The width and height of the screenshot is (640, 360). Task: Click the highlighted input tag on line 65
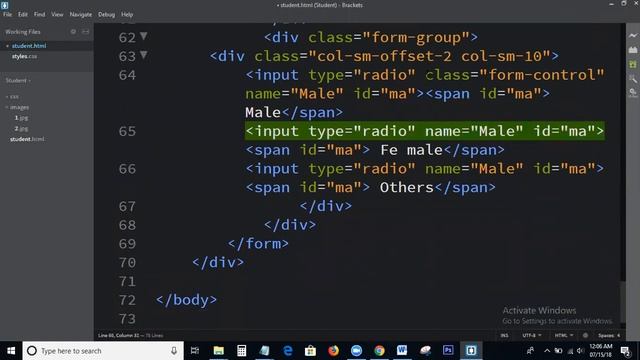click(x=424, y=131)
